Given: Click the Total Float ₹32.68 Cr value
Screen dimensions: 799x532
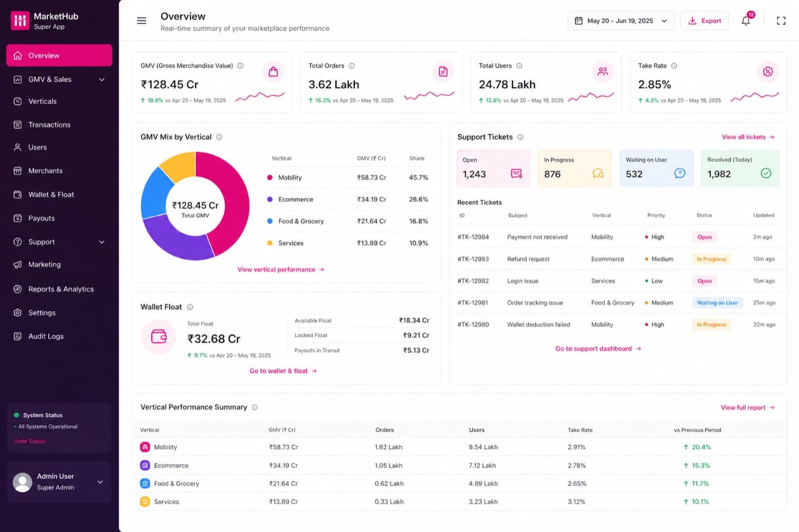Looking at the screenshot, I should (x=214, y=339).
